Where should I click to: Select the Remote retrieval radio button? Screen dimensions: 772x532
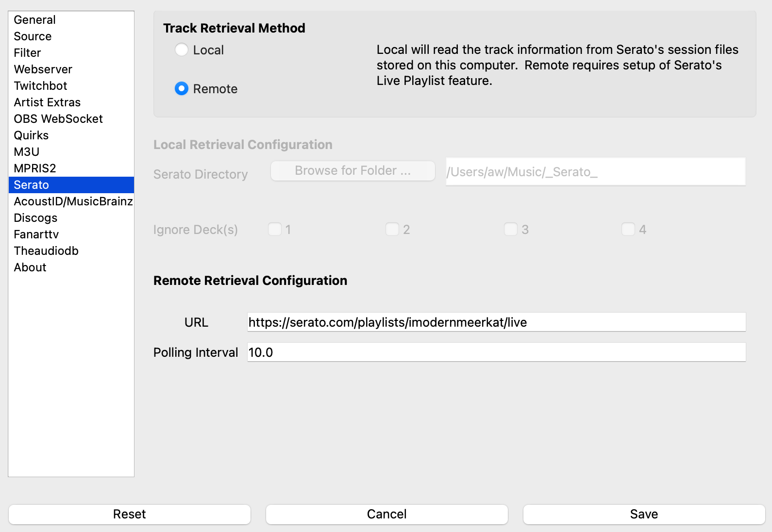tap(182, 89)
